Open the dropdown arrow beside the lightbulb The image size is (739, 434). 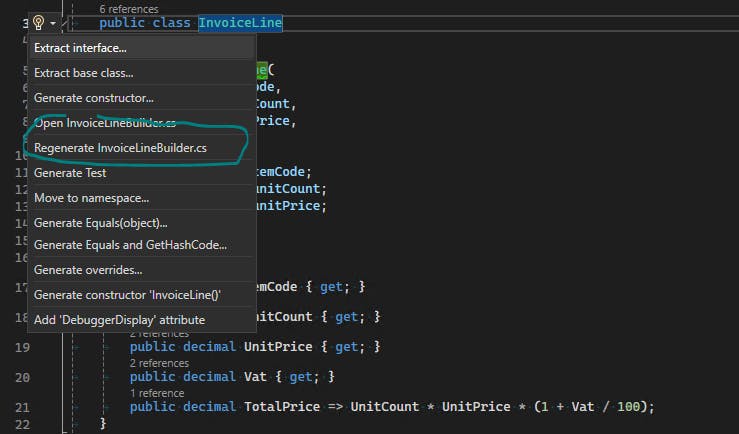coord(53,22)
